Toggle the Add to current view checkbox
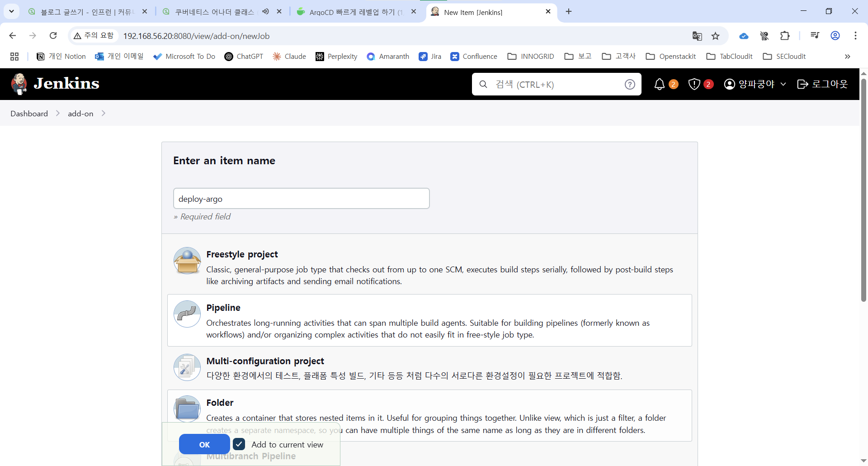The height and width of the screenshot is (466, 868). [x=239, y=444]
